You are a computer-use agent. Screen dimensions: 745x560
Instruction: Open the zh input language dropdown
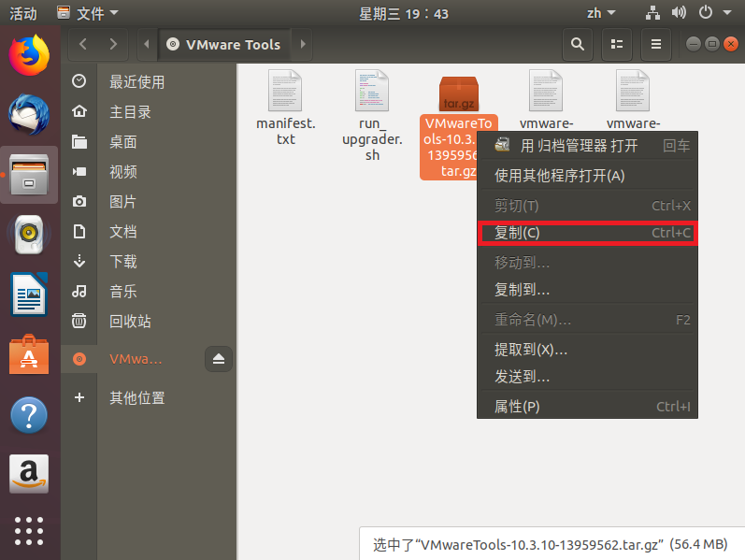click(601, 13)
